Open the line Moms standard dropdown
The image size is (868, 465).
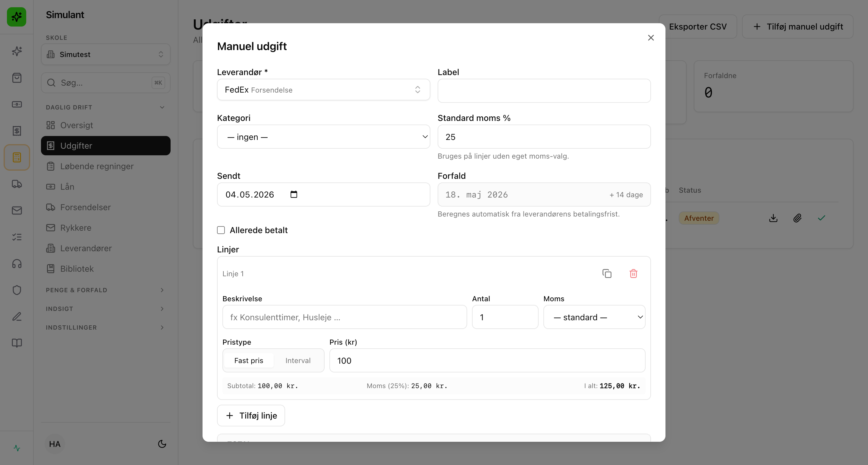[594, 317]
